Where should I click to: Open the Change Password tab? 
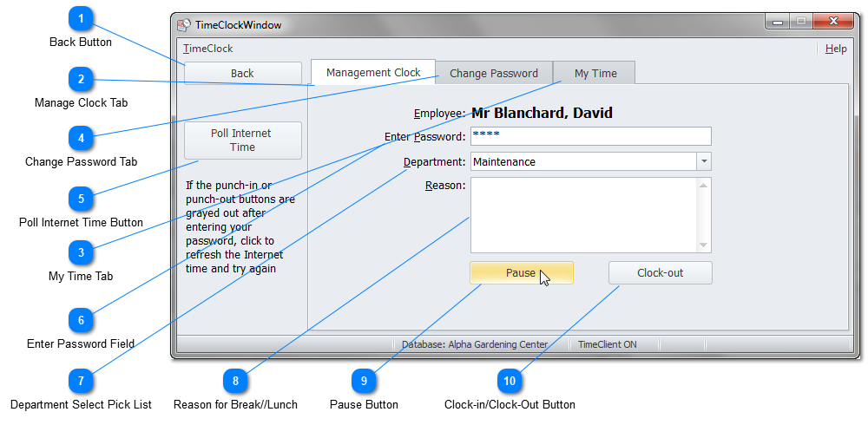point(494,74)
